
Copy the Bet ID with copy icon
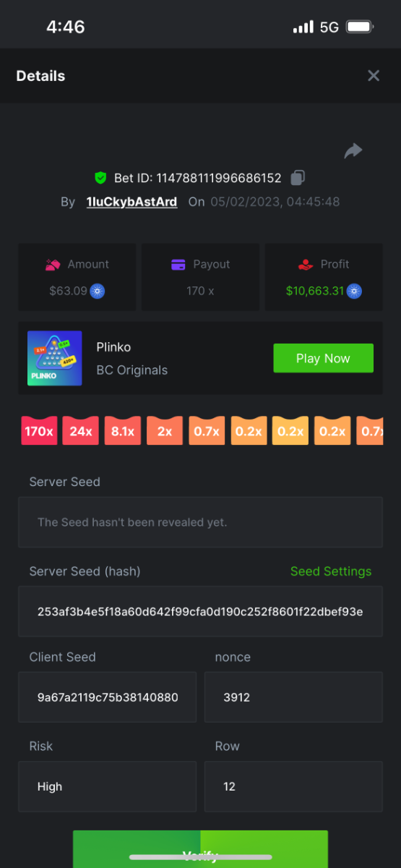coord(297,178)
